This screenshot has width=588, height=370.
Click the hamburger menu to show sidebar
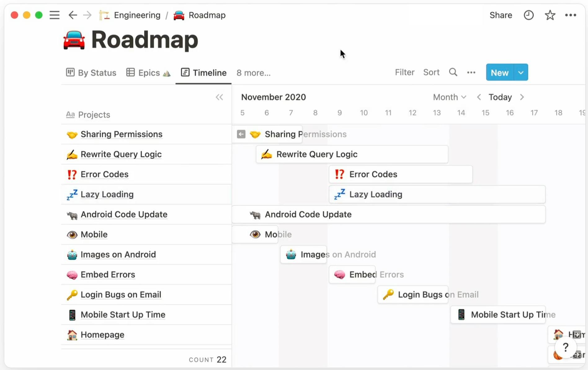[x=55, y=15]
